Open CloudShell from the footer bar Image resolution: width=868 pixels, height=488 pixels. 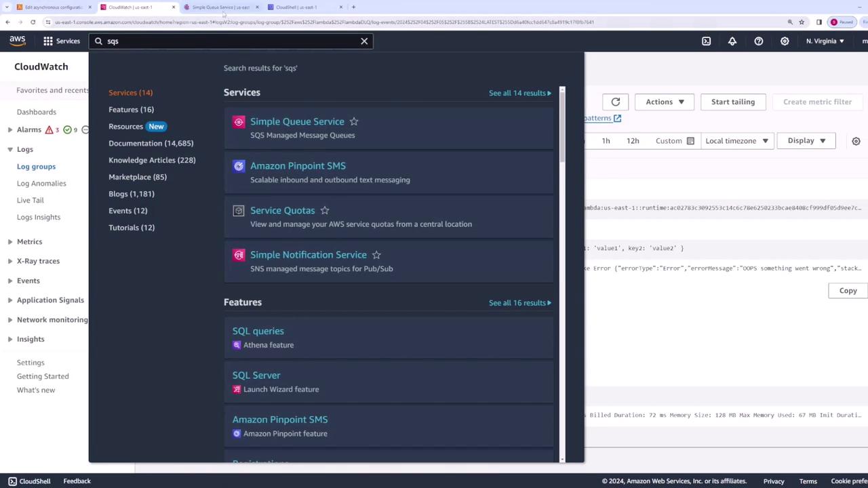click(29, 481)
